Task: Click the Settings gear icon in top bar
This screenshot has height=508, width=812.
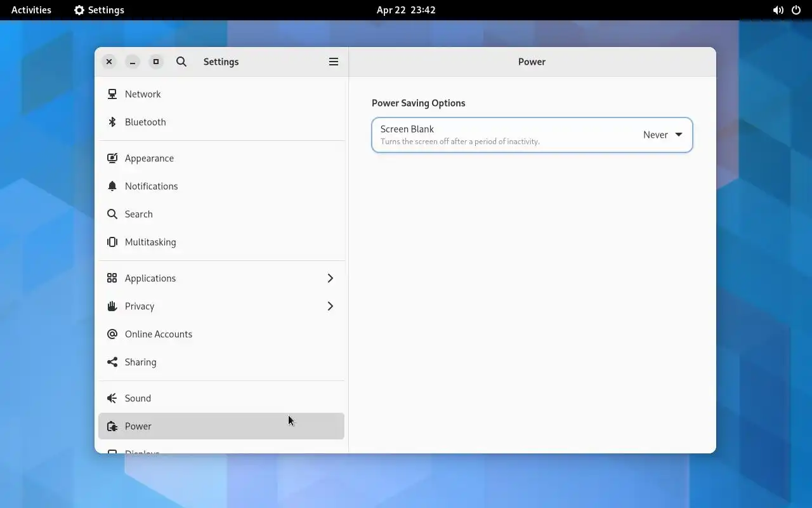Action: pos(79,10)
